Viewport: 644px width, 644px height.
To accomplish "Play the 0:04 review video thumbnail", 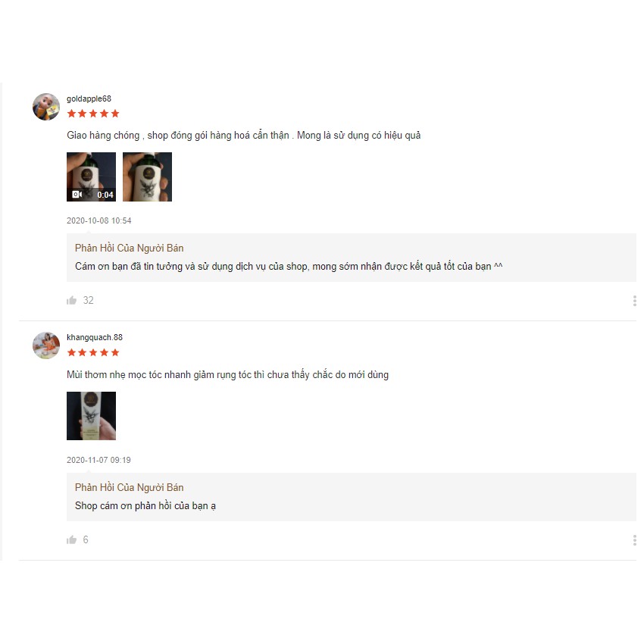I will tap(91, 177).
